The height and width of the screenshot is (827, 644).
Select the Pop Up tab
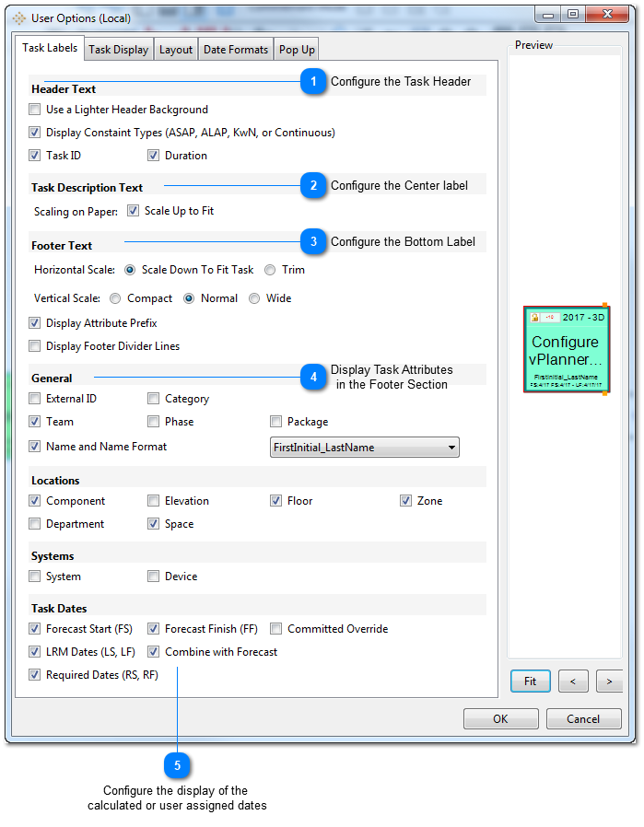pyautogui.click(x=297, y=50)
